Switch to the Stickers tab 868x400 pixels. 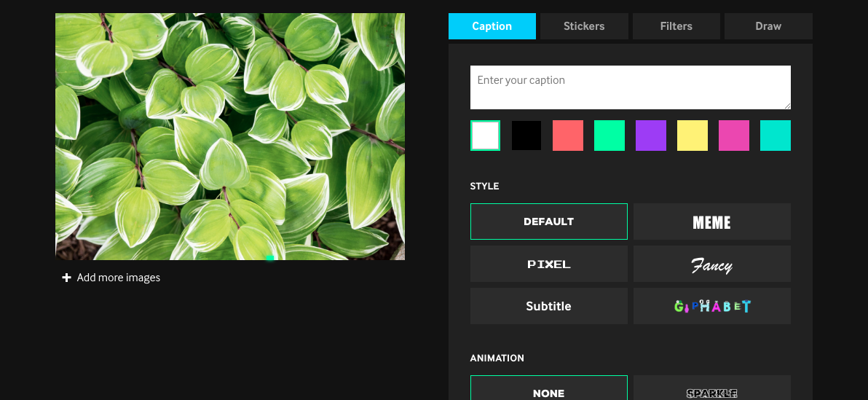tap(584, 26)
